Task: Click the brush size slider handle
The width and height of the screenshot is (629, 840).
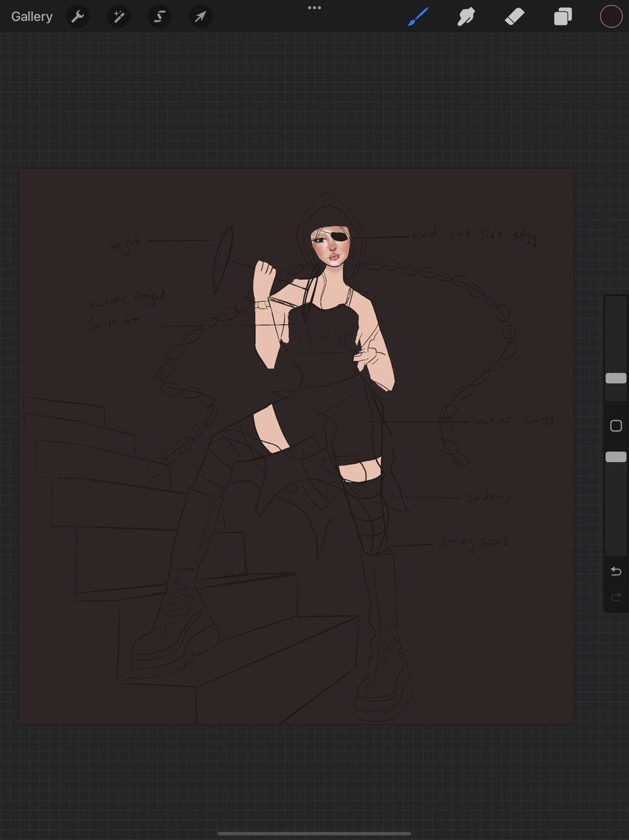Action: [616, 378]
